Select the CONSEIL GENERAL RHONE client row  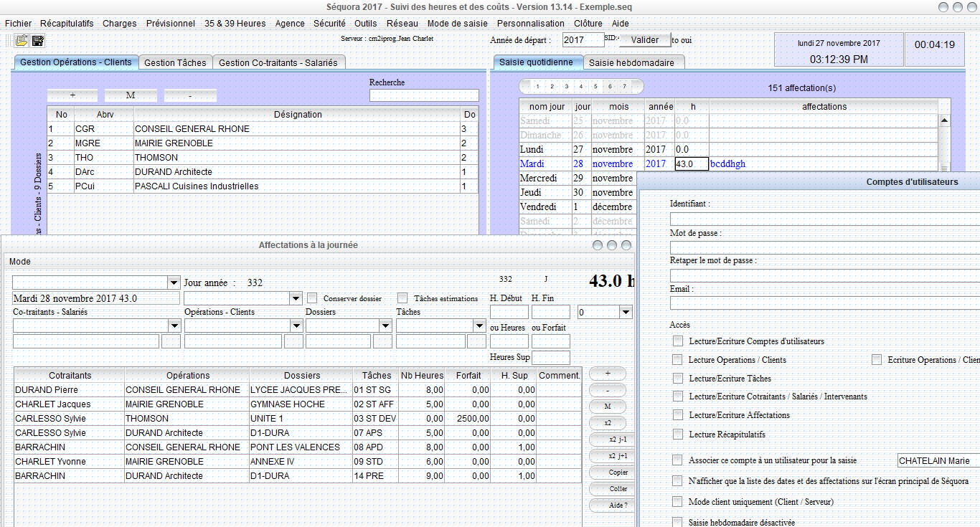pos(263,129)
